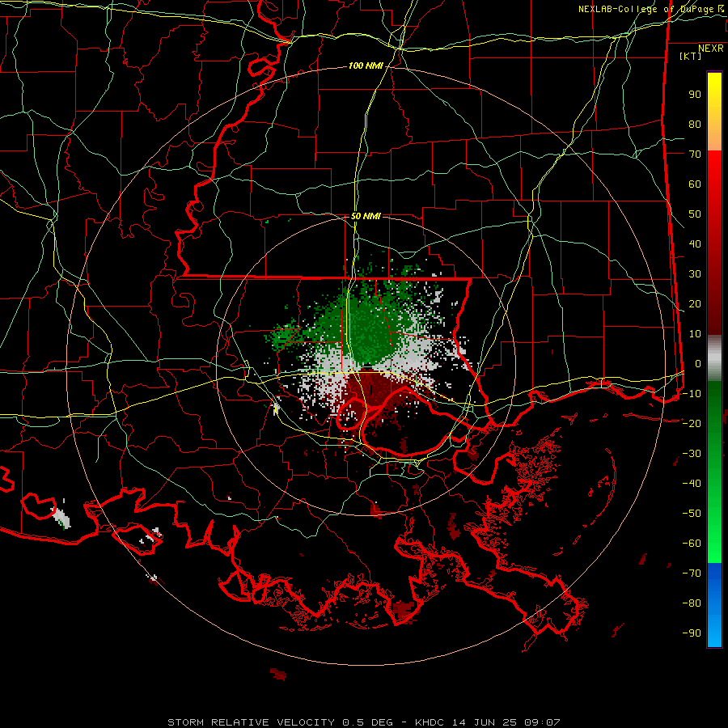
Task: Select the positive 40 knot scale label
Action: (695, 244)
